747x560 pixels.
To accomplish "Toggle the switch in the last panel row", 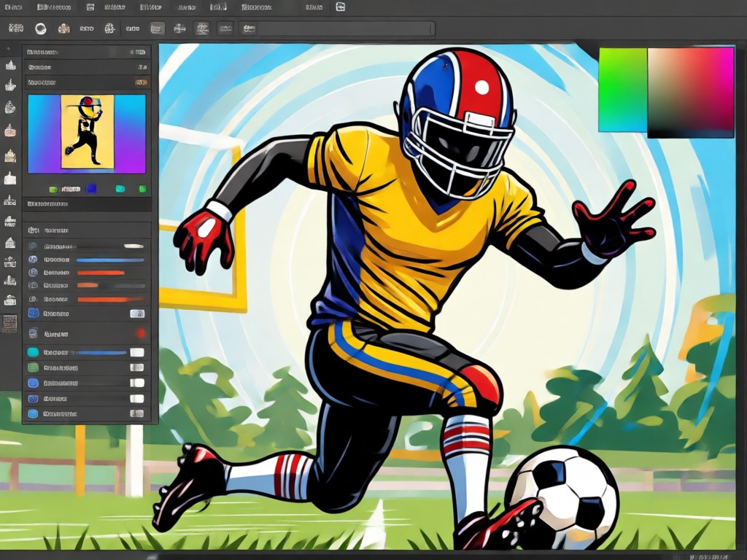I will tap(137, 414).
